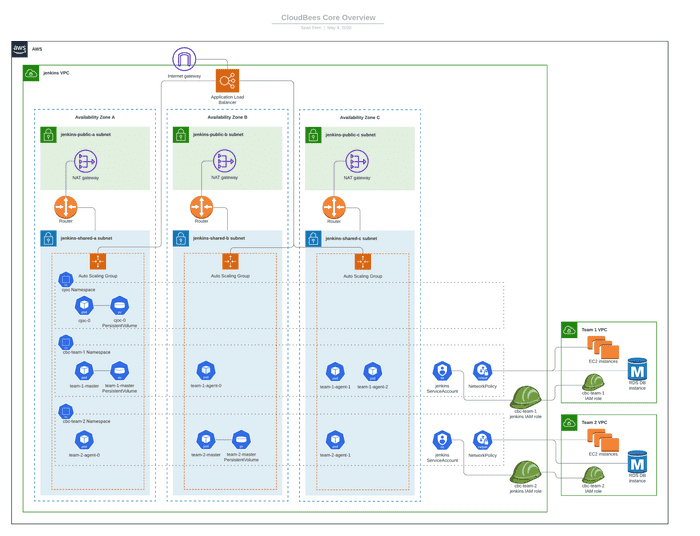The image size is (700, 536).
Task: Click the jenkins-shared-a subnet label
Action: (86, 238)
